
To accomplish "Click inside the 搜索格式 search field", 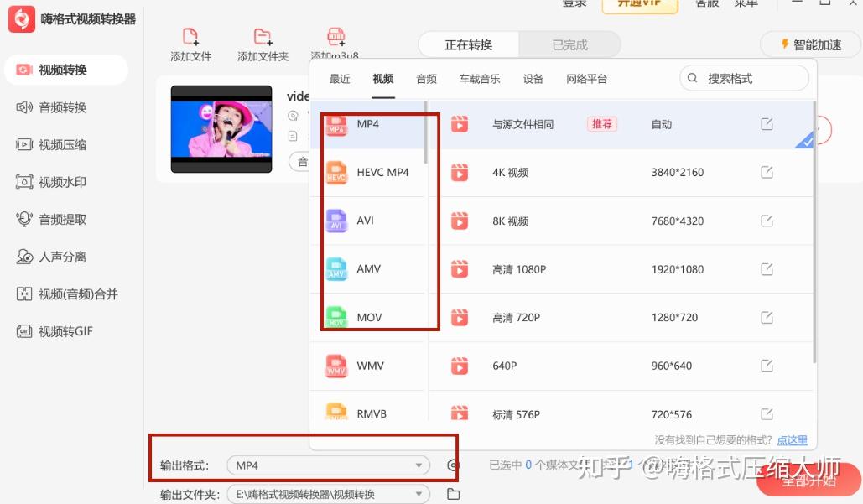I will (x=743, y=77).
